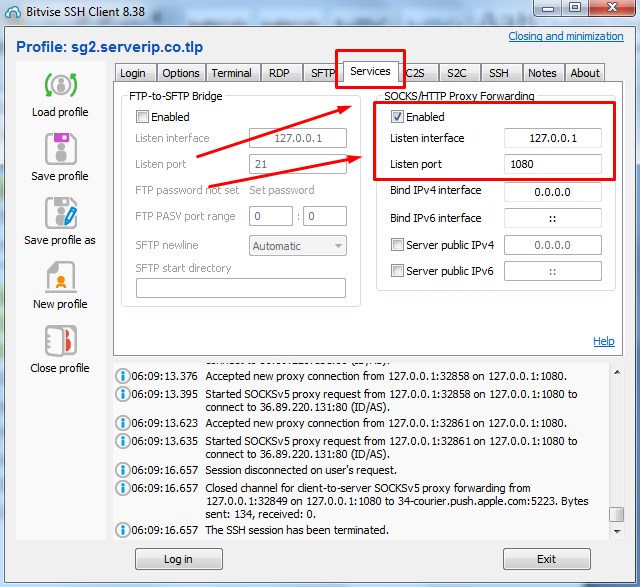Maximize the Bitvise SSH Client window
Screen dimensions: 640x587
coord(575,8)
